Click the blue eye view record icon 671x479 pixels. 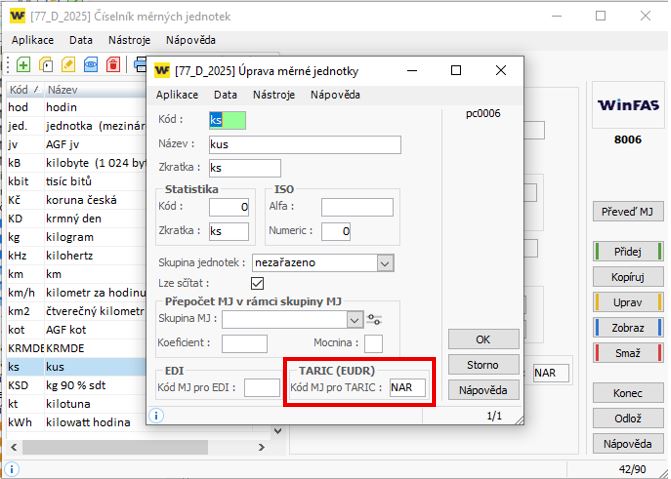point(91,65)
